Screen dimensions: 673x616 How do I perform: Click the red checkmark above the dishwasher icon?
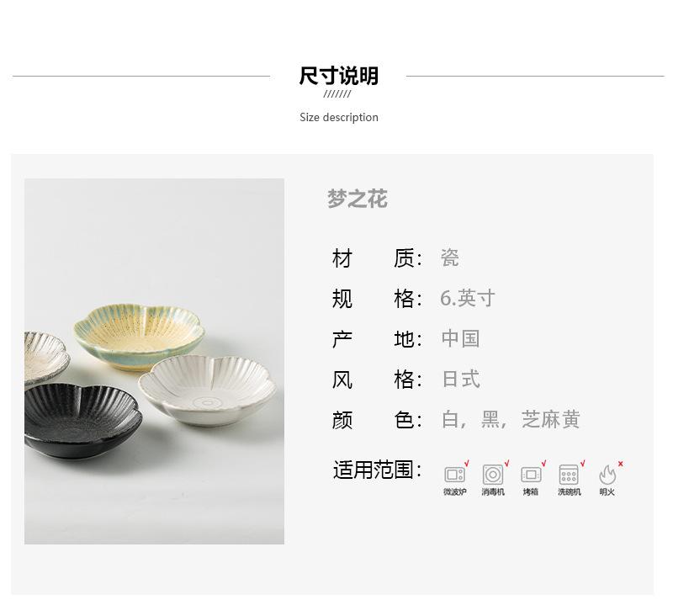582,464
